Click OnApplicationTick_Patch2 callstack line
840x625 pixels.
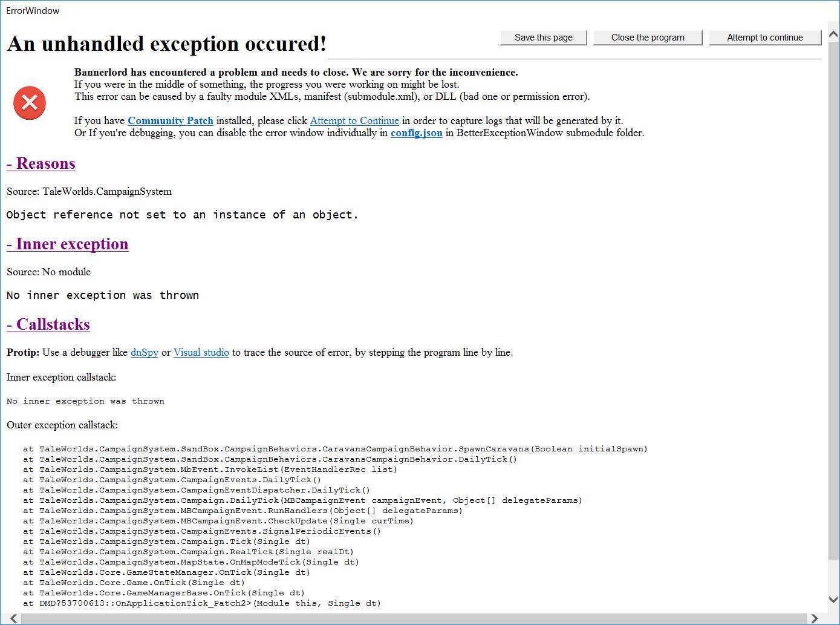[x=202, y=603]
